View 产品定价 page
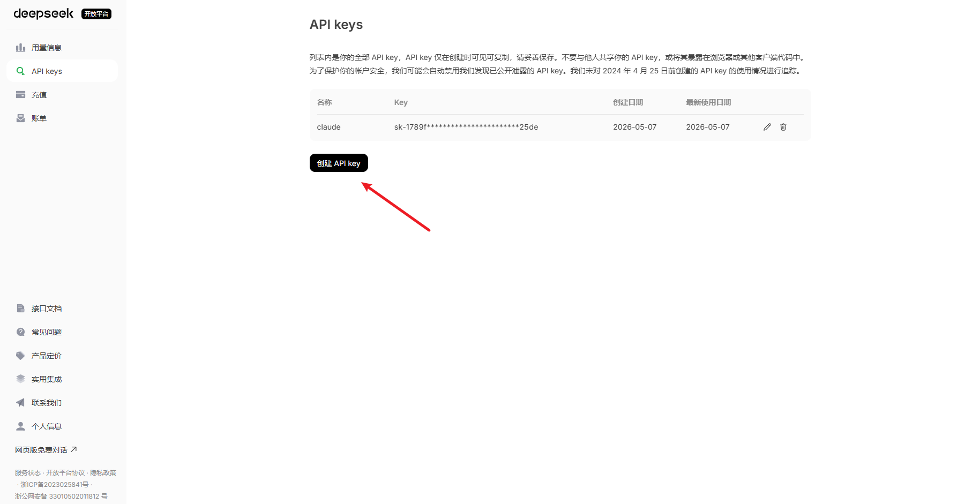Viewport: 980px width, 504px height. coord(62,356)
